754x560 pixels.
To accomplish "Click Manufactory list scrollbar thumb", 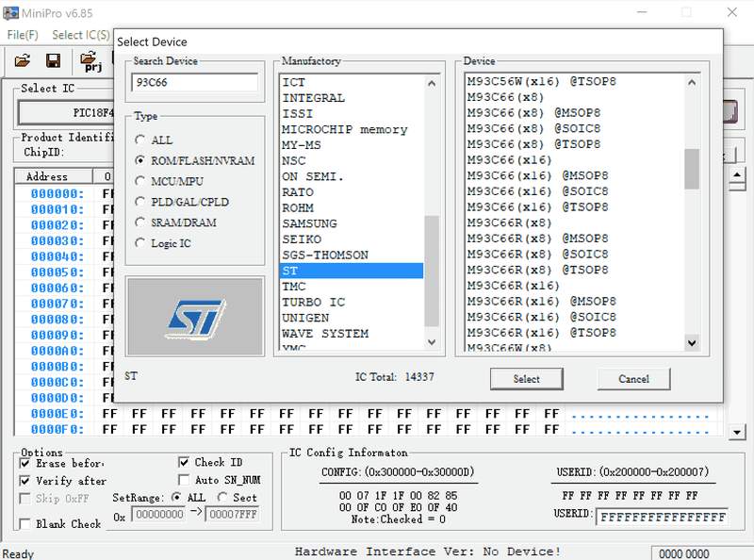I will (x=432, y=271).
